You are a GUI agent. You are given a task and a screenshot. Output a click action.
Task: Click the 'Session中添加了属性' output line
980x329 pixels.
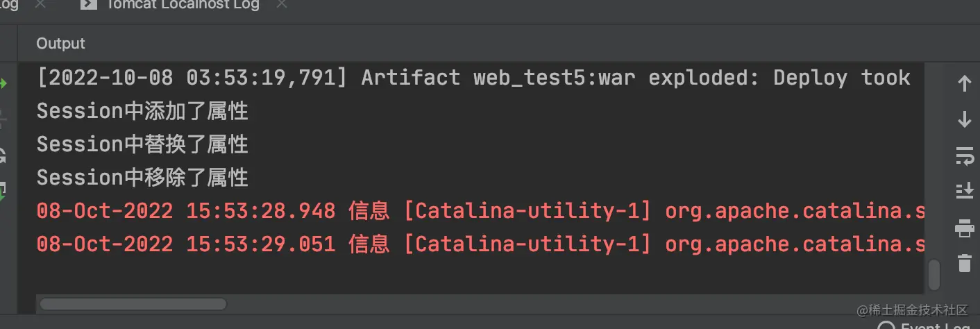pos(142,111)
